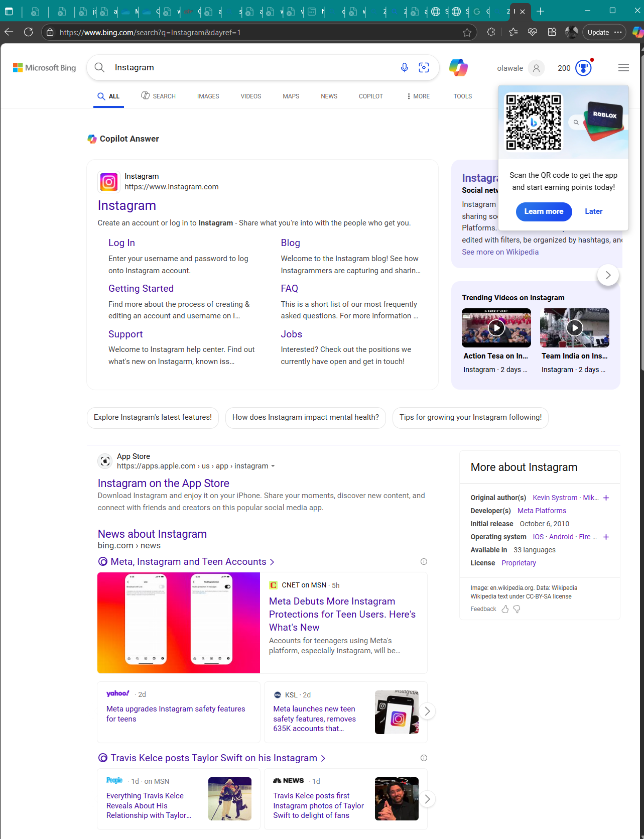Open the favorites list icon in toolbar
Screen dimensions: 644x839
[x=513, y=32]
